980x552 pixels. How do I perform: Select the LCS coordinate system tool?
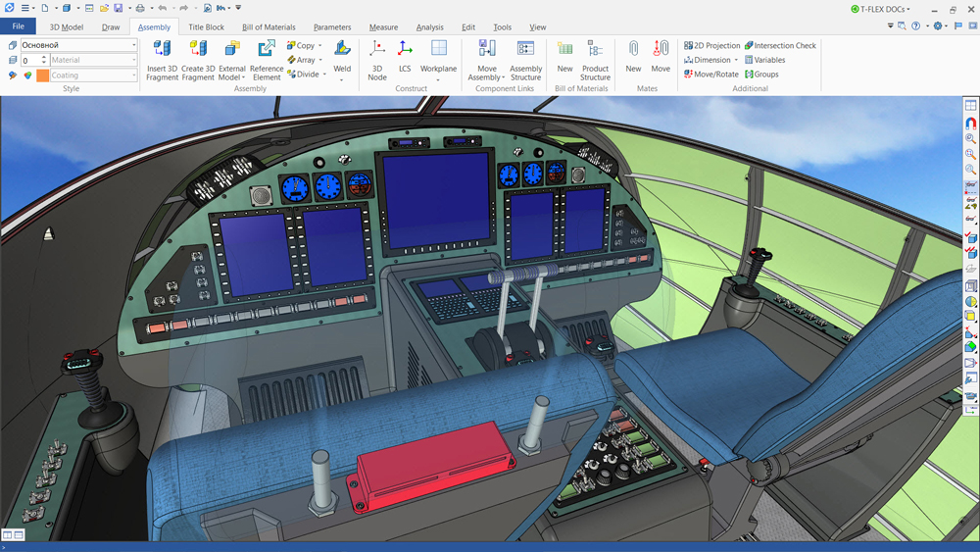pyautogui.click(x=405, y=49)
